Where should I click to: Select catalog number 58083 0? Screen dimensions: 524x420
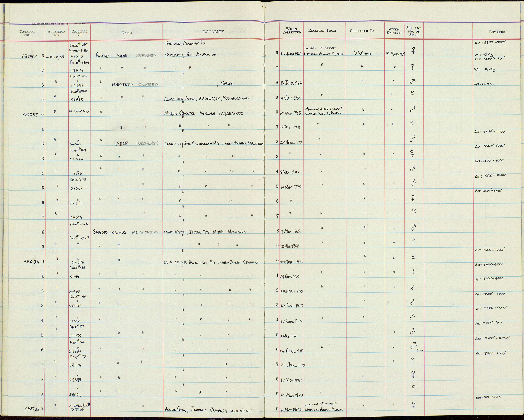point(33,115)
